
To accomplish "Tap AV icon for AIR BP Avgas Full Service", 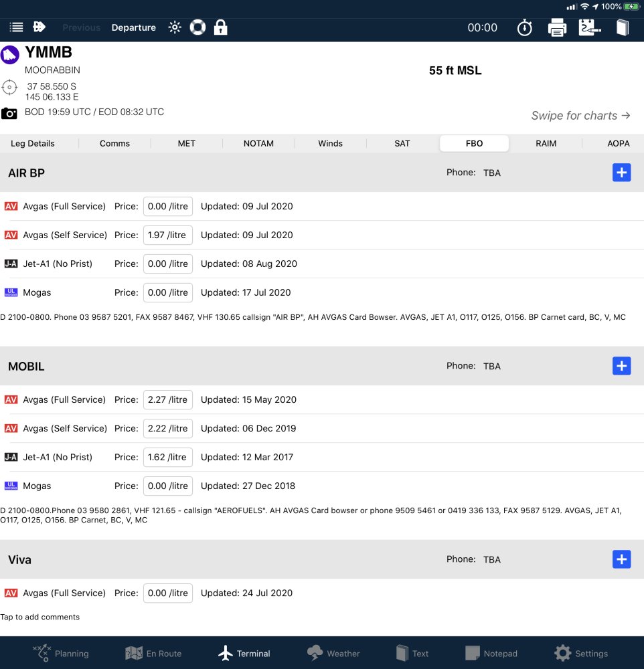I will (x=11, y=207).
